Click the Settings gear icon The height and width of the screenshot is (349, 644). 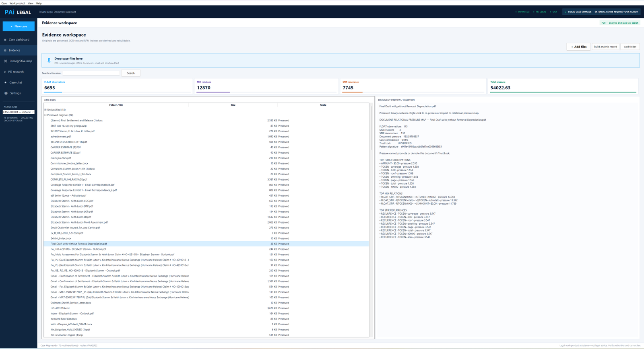pos(6,93)
